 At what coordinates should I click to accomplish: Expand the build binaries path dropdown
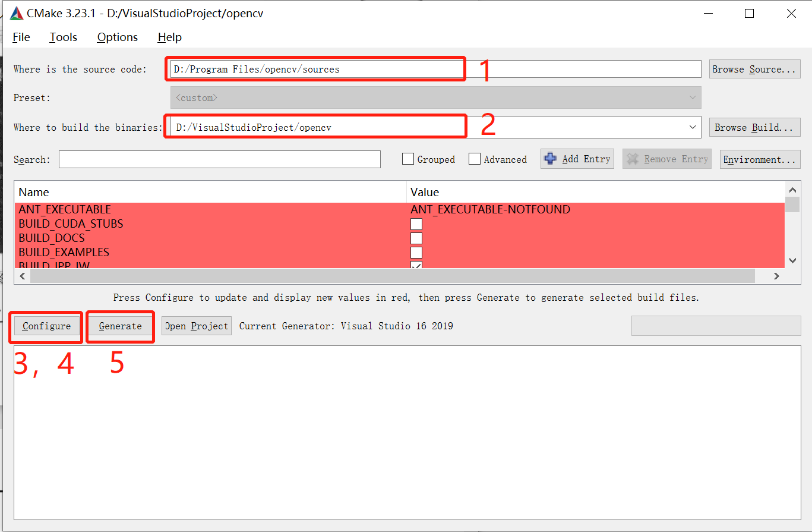click(693, 127)
